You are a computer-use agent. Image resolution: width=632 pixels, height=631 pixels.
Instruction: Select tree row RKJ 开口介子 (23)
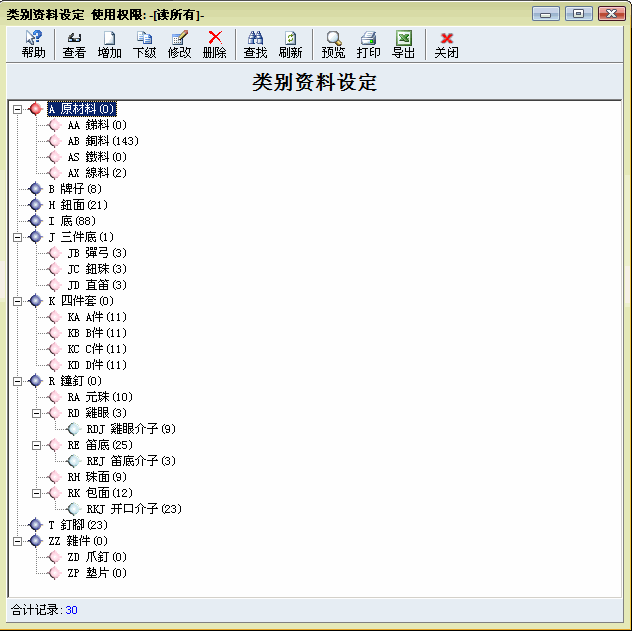(x=134, y=509)
